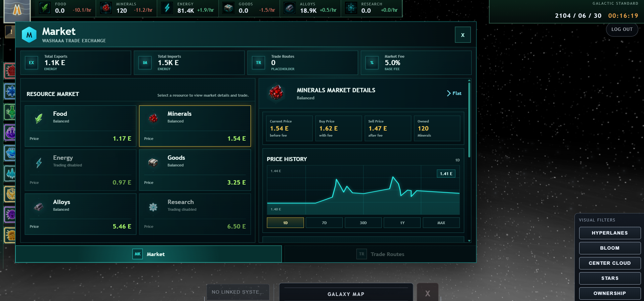Screen dimensions: 644x301
Task: Click the Food resource icon in top bar
Action: 45,7
